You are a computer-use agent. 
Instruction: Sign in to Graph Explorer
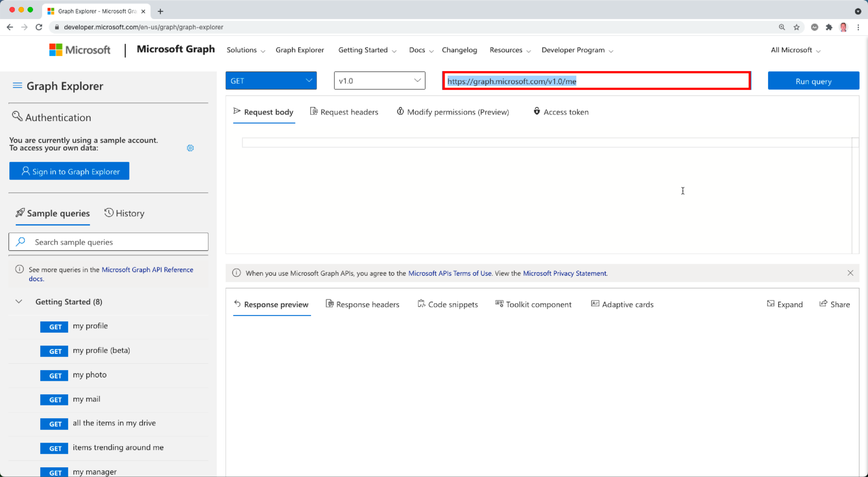click(69, 171)
